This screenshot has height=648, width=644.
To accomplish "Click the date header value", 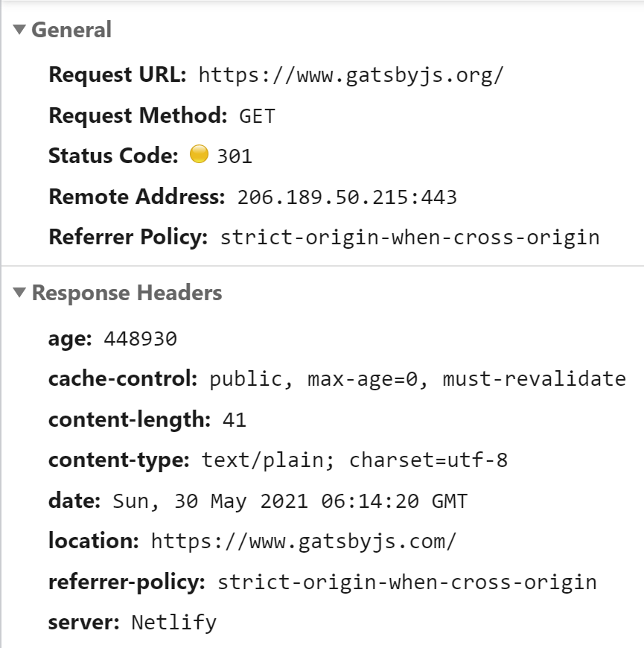I will (290, 501).
